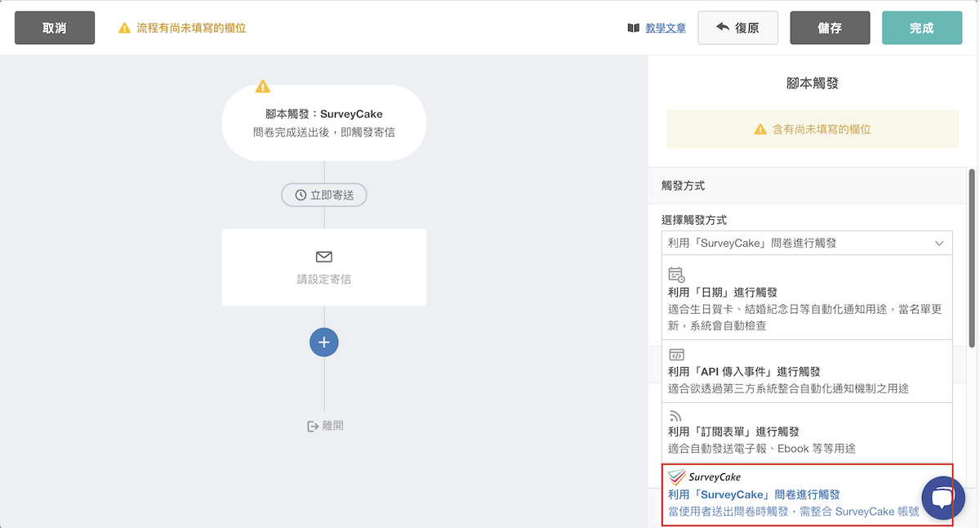
Task: Click the 腳本觸發 panel title
Action: click(x=813, y=83)
